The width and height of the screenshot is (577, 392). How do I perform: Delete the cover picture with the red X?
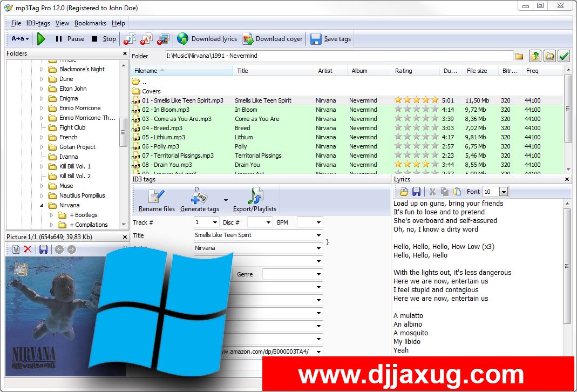(x=28, y=249)
